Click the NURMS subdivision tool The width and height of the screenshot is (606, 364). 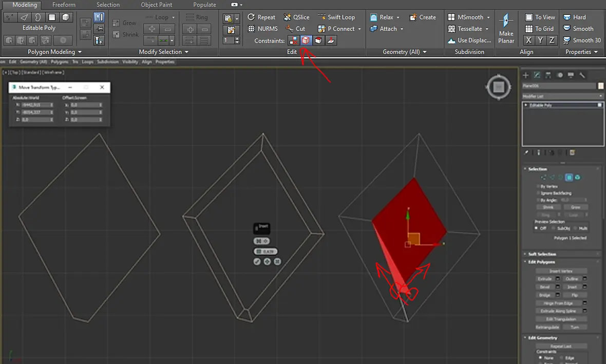263,29
